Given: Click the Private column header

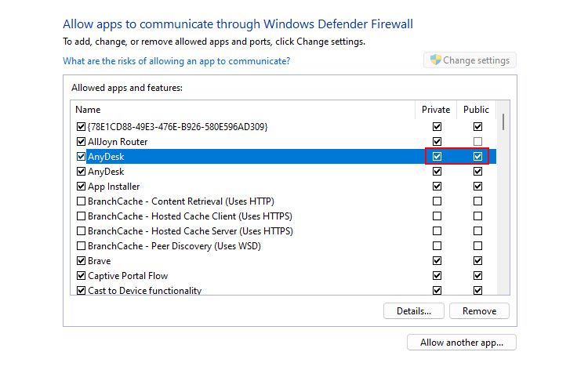Looking at the screenshot, I should (x=436, y=110).
